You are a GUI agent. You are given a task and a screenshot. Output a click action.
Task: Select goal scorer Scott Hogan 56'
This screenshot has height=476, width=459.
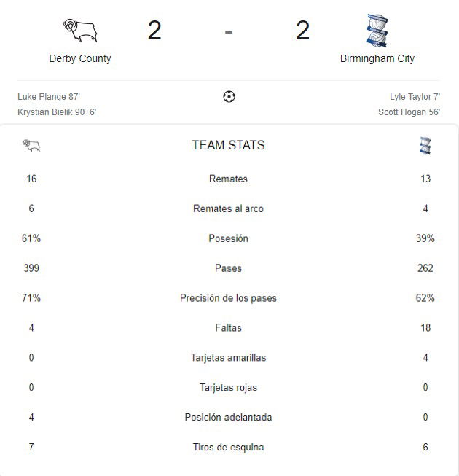point(409,112)
